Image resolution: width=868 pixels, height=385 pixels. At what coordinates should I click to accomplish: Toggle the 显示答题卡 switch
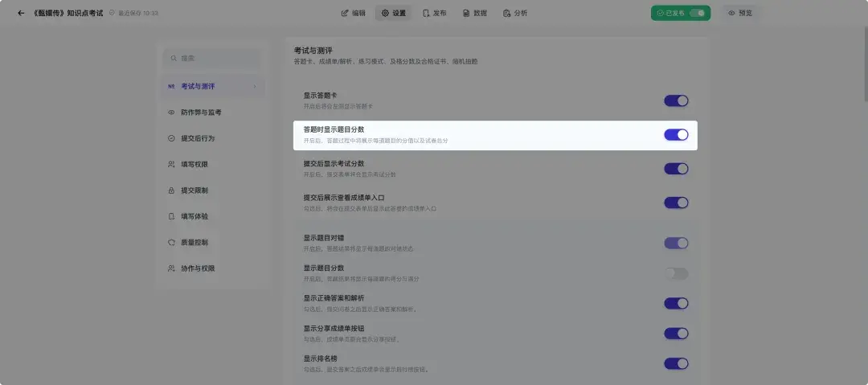point(676,100)
